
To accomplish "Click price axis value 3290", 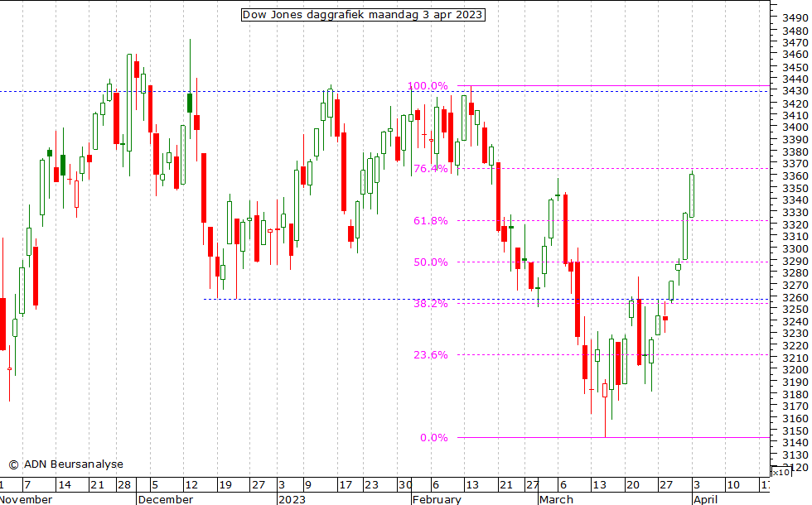I will [x=795, y=261].
